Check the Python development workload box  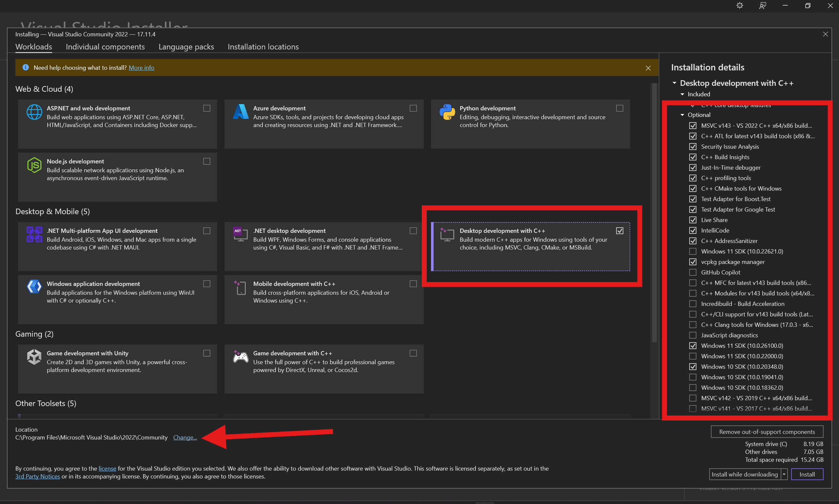pyautogui.click(x=619, y=108)
